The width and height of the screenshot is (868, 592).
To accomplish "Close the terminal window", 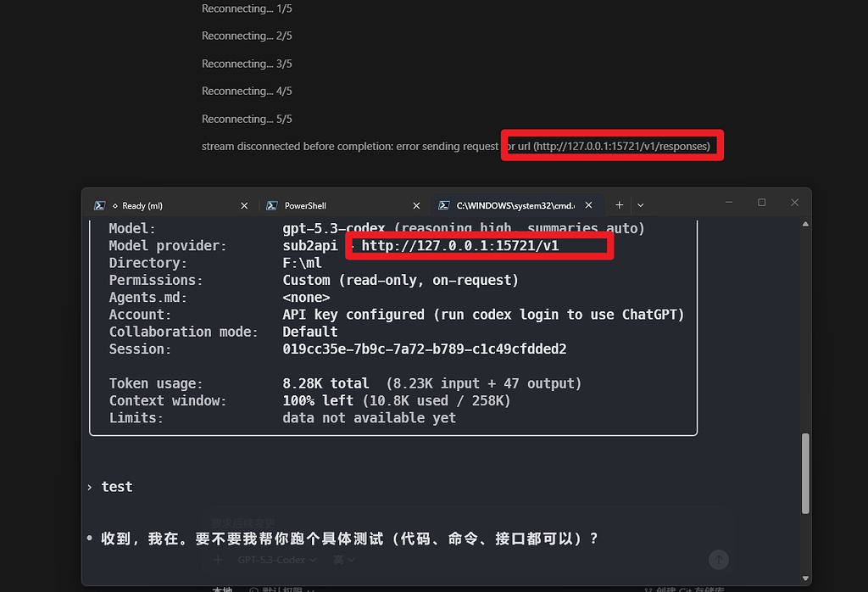I will click(794, 203).
